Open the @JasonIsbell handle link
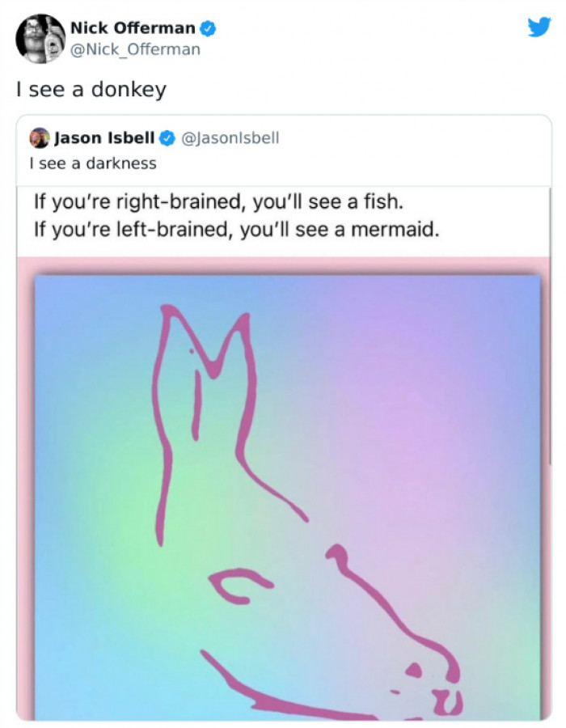The height and width of the screenshot is (728, 566). [x=231, y=138]
